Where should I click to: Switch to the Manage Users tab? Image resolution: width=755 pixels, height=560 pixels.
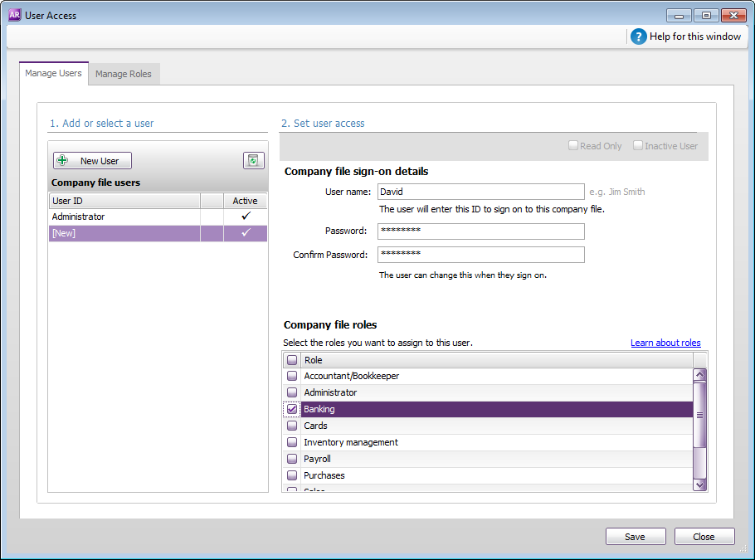click(x=53, y=73)
